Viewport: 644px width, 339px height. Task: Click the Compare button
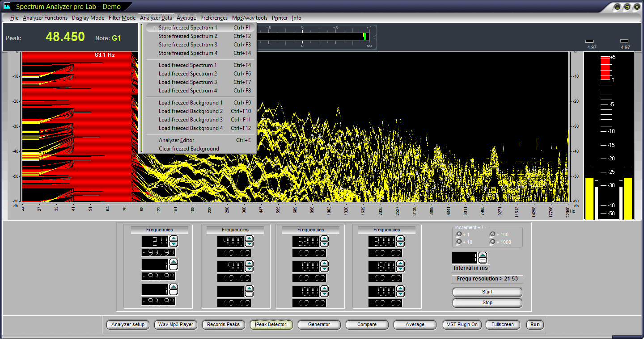(x=367, y=325)
